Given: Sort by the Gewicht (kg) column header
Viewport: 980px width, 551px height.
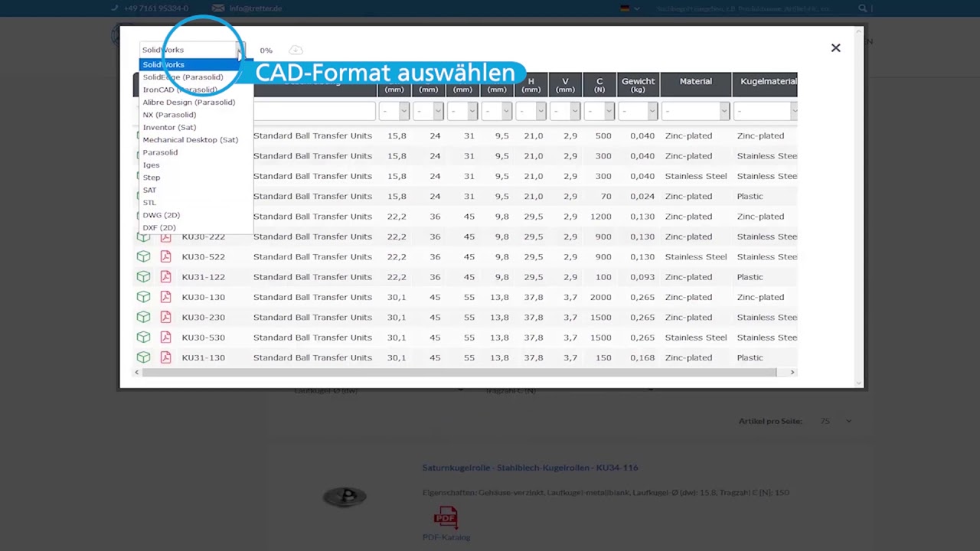Looking at the screenshot, I should coord(638,85).
